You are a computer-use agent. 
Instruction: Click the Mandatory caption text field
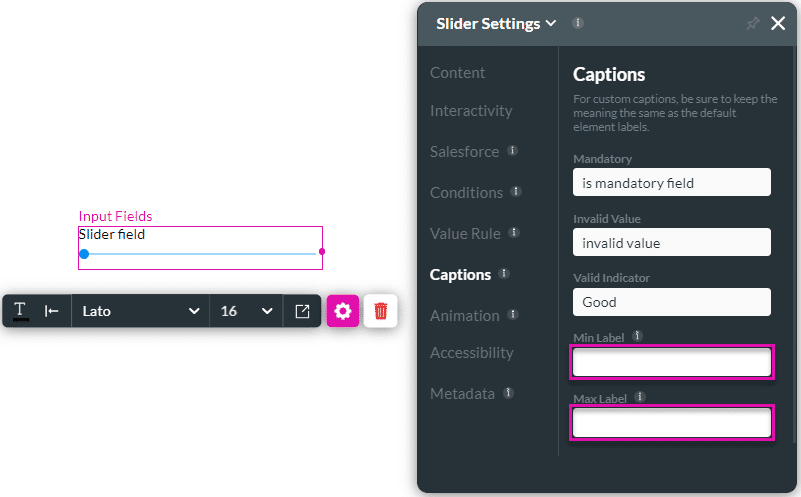point(671,183)
